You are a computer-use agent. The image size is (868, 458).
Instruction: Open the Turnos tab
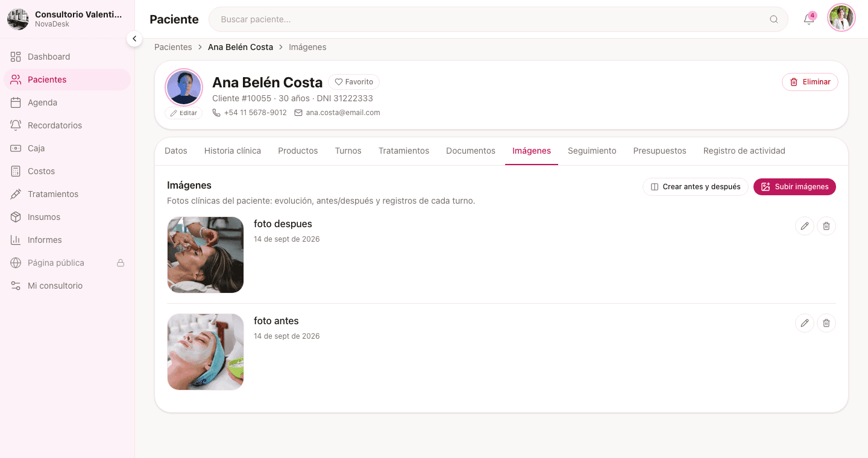tap(348, 151)
